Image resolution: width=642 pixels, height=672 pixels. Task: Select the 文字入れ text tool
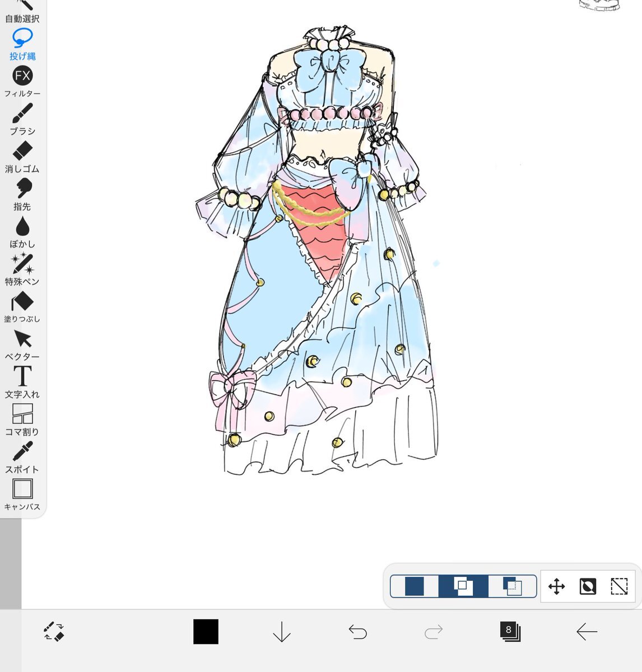coord(22,382)
